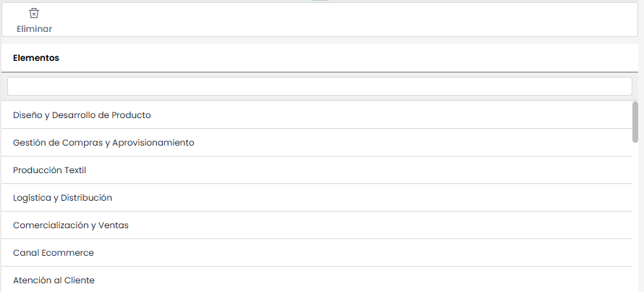The image size is (644, 292).
Task: Click the scrollbar track below the thumb
Action: tap(635, 217)
